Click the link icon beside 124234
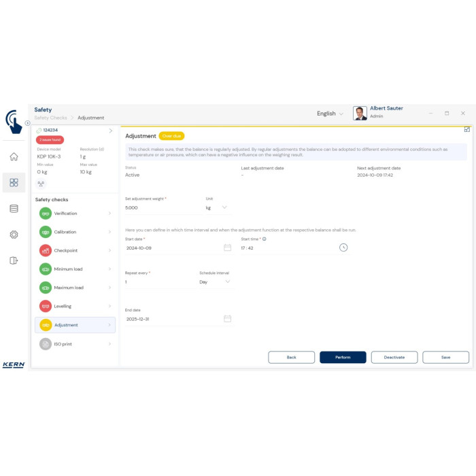This screenshot has width=476, height=476. [39, 131]
